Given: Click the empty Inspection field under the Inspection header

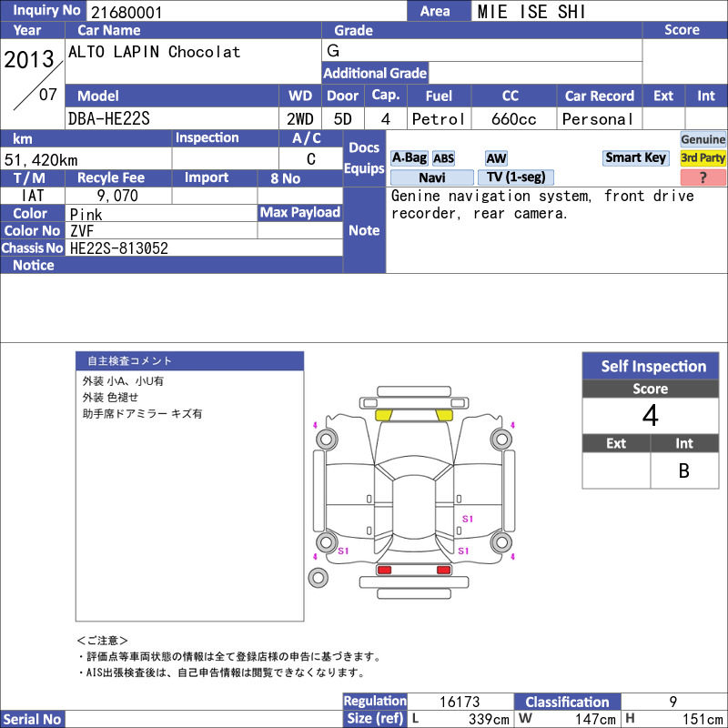Looking at the screenshot, I should pos(225,158).
